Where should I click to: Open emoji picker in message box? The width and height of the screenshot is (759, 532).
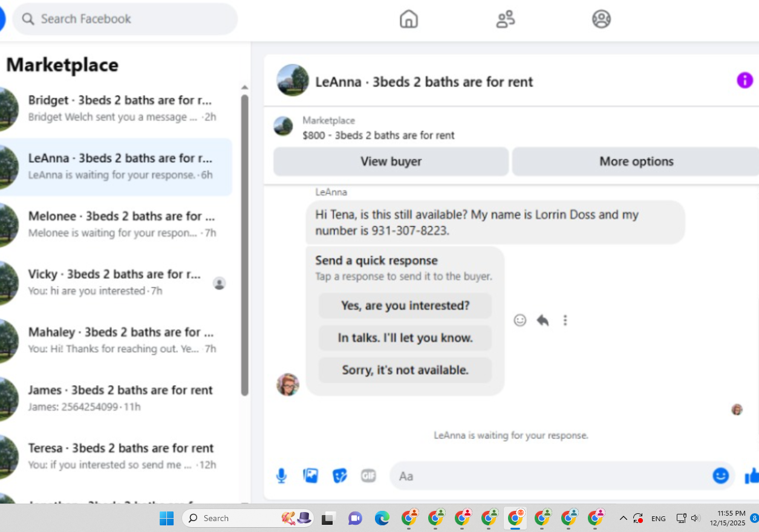coord(720,476)
